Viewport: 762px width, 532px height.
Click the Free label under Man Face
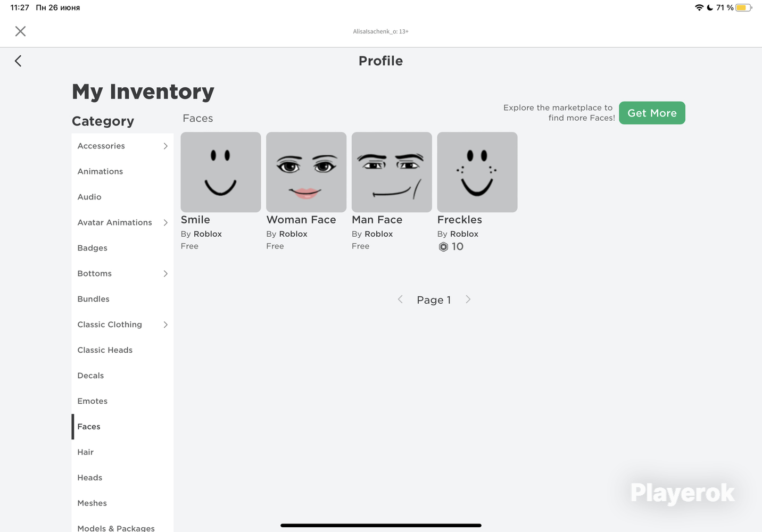pos(360,246)
